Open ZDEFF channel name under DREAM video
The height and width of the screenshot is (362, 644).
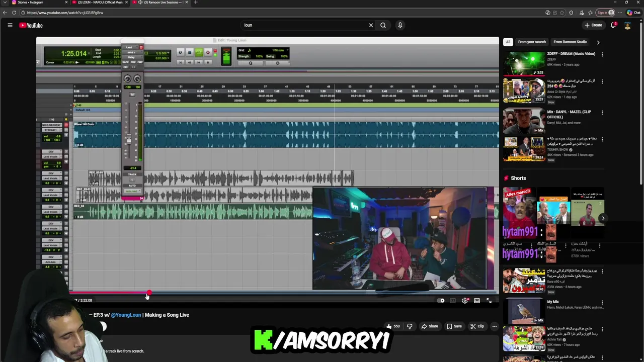pyautogui.click(x=551, y=59)
